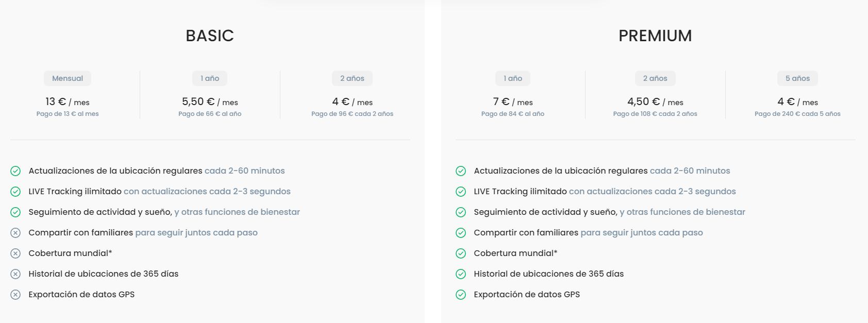This screenshot has height=323, width=868.
Task: Choose the PREMIUM 2 años plan badge
Action: (655, 78)
